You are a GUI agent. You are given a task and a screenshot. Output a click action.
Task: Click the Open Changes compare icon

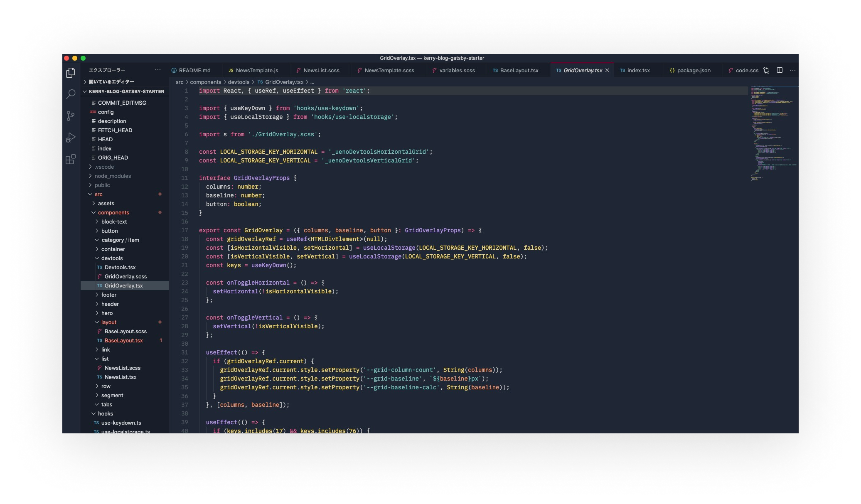point(766,71)
